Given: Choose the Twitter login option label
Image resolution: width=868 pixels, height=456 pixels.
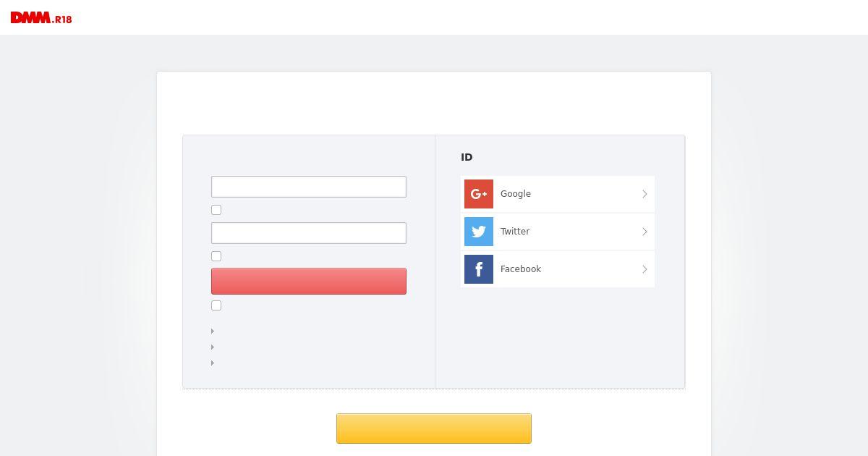Looking at the screenshot, I should (515, 232).
